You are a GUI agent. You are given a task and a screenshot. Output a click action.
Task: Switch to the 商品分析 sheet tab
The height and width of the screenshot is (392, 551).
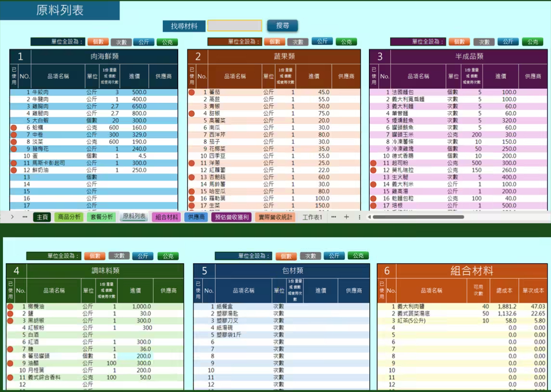click(x=69, y=217)
